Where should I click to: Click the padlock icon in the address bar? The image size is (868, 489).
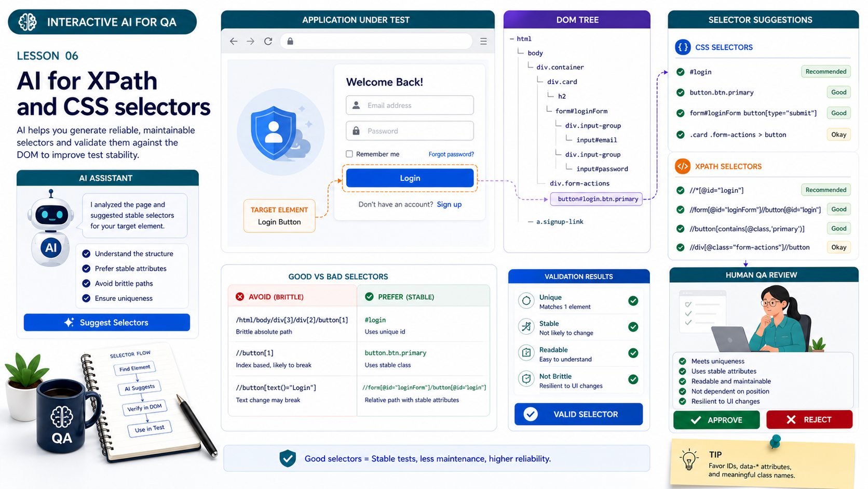[x=290, y=41]
